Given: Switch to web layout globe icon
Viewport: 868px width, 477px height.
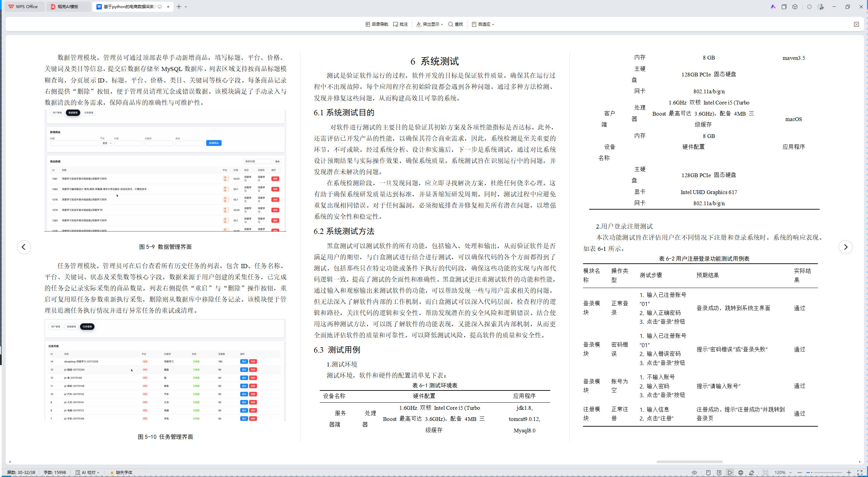Looking at the screenshot, I should point(740,473).
